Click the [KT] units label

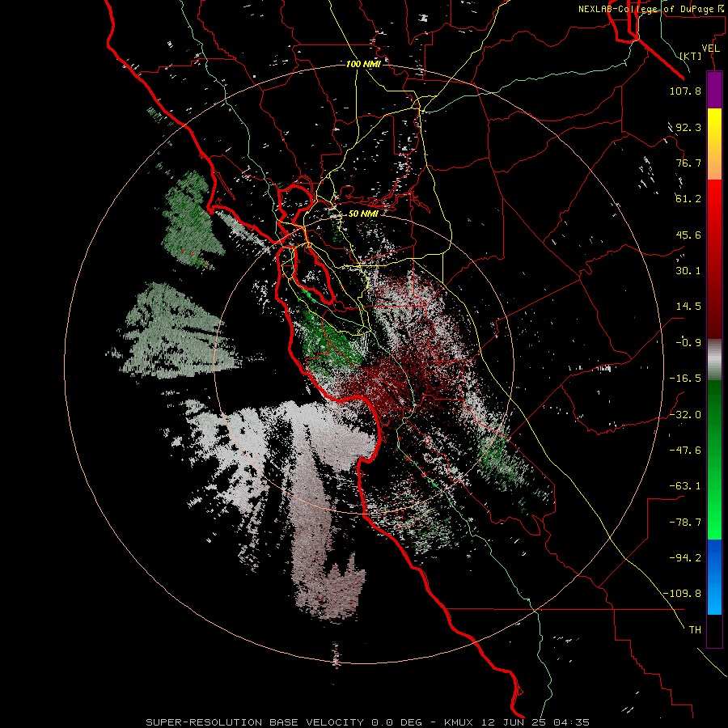tap(691, 56)
